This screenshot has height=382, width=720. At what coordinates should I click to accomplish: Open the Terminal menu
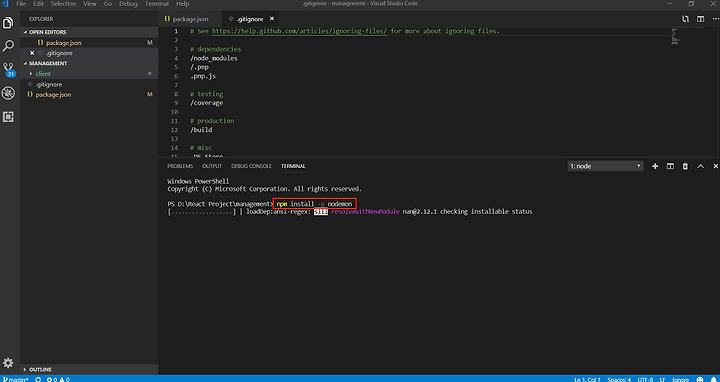[x=157, y=4]
